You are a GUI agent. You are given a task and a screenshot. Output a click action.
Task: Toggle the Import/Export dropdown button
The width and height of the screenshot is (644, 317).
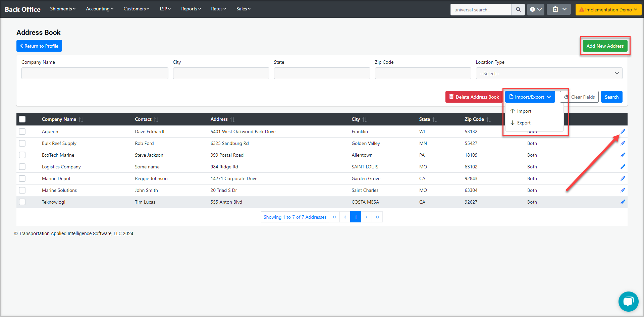530,97
